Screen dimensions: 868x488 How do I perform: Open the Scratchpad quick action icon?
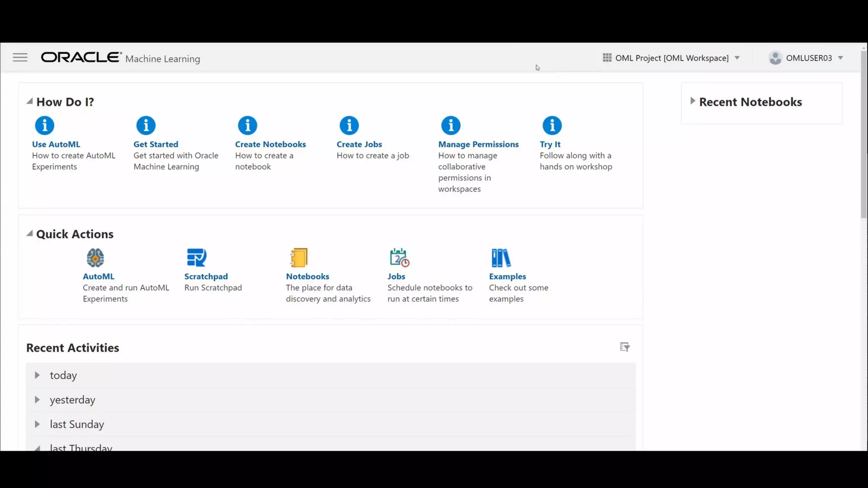[197, 258]
